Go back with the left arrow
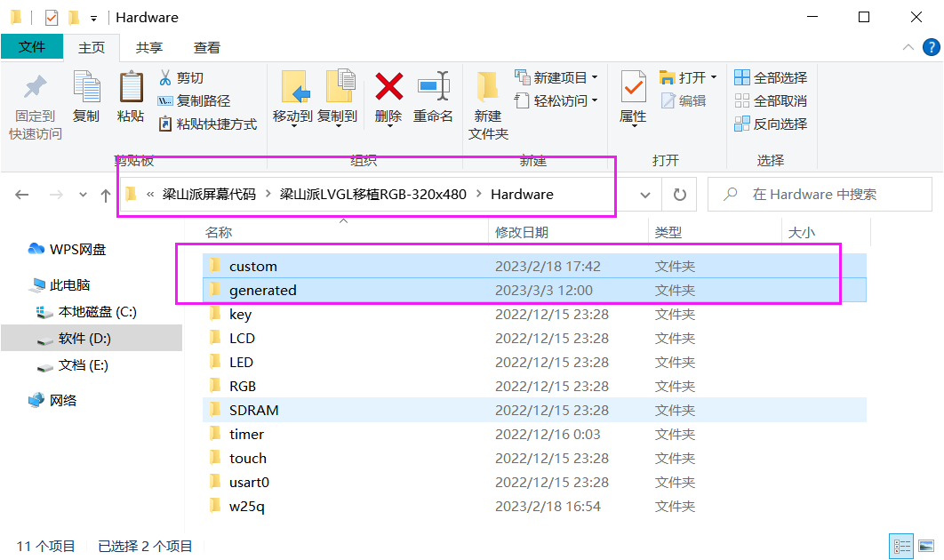944x560 pixels. pyautogui.click(x=22, y=195)
